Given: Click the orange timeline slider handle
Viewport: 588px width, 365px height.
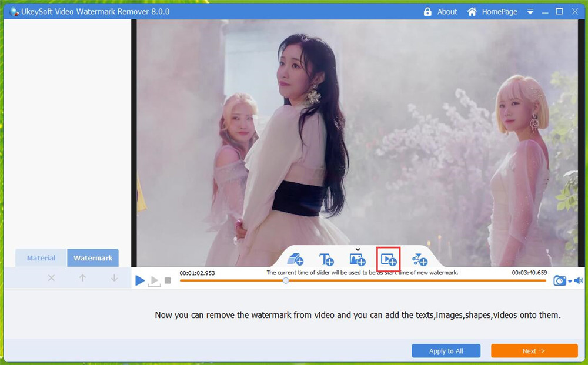Looking at the screenshot, I should point(286,281).
